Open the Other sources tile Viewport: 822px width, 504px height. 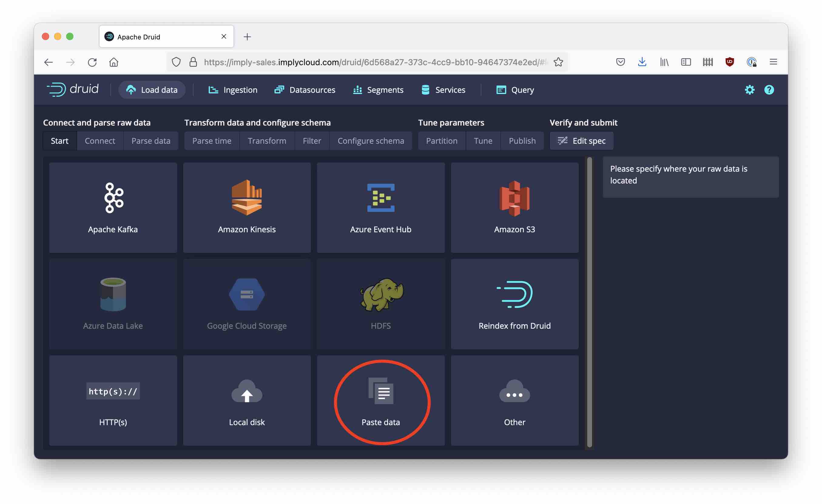pos(514,400)
